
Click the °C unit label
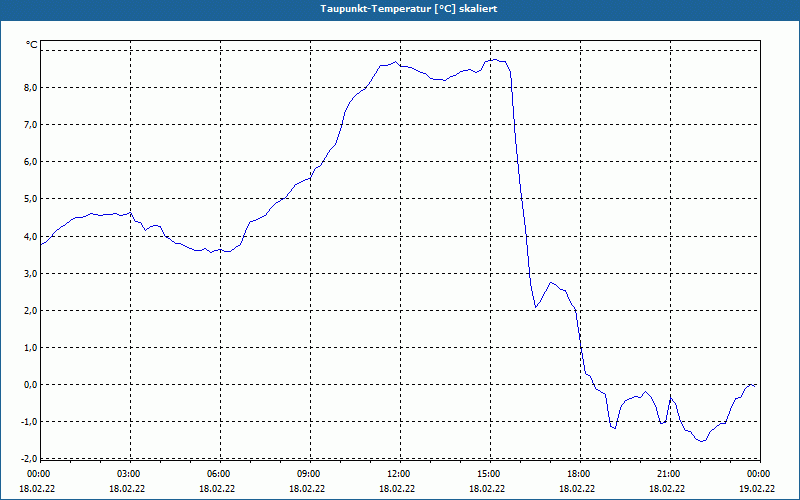pyautogui.click(x=32, y=45)
